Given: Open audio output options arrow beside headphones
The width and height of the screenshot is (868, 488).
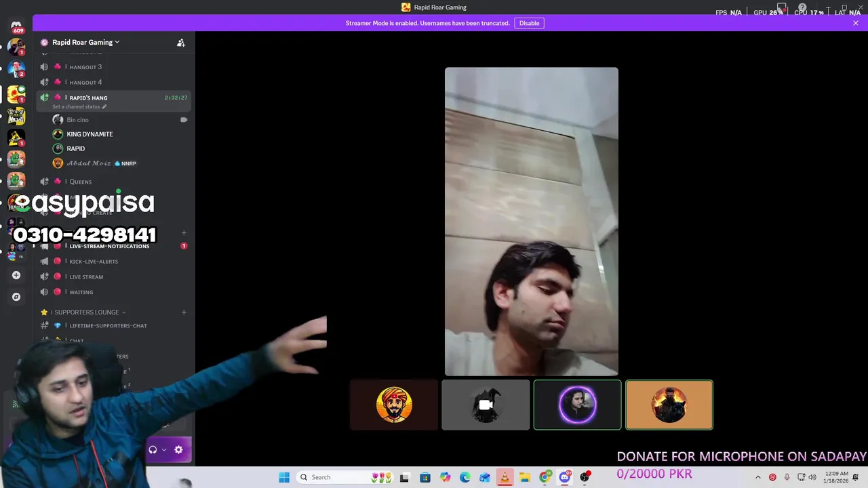Looking at the screenshot, I should coord(164,450).
